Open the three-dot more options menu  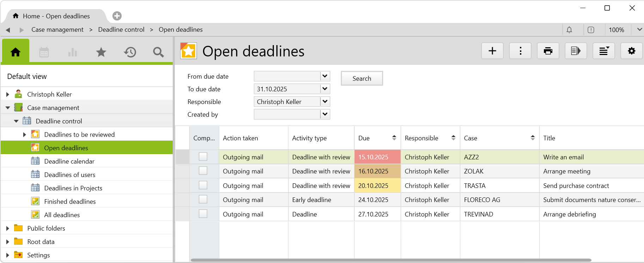click(520, 51)
